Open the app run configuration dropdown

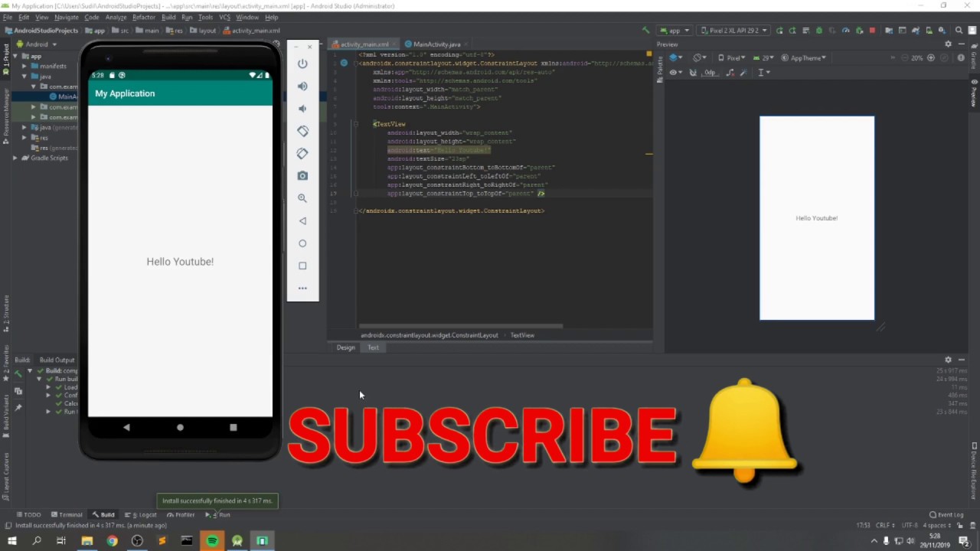675,31
